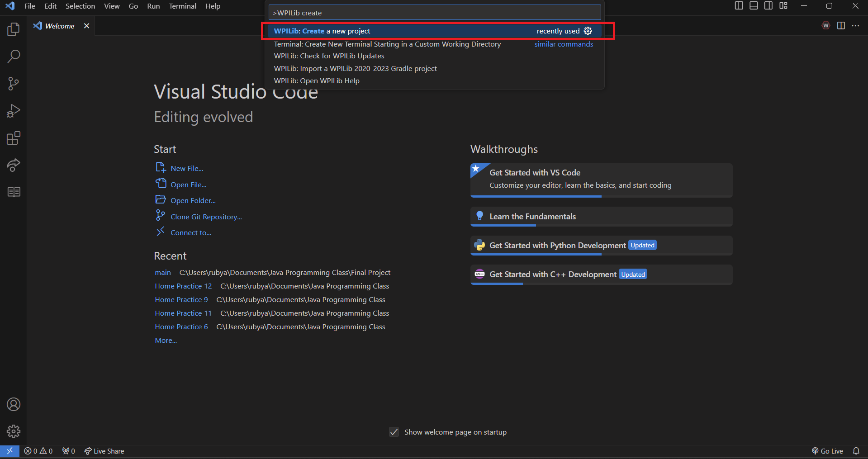
Task: Open the Terminal menu
Action: tap(183, 6)
